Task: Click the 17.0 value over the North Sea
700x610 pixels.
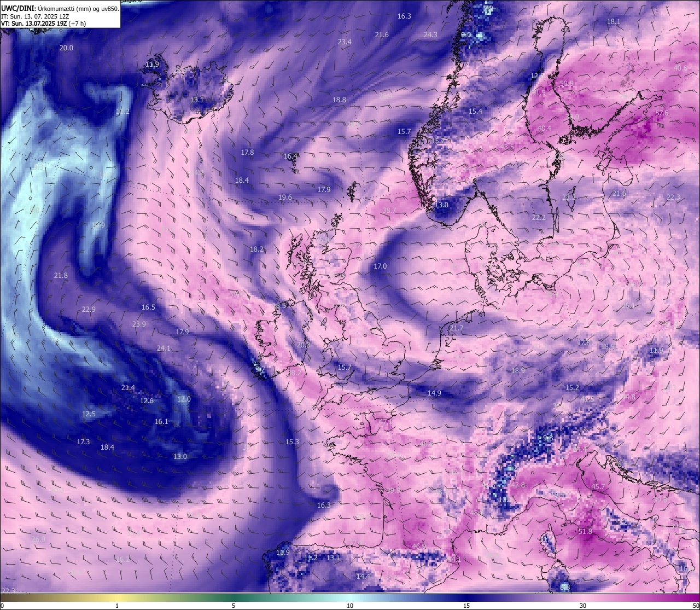Action: [x=380, y=266]
